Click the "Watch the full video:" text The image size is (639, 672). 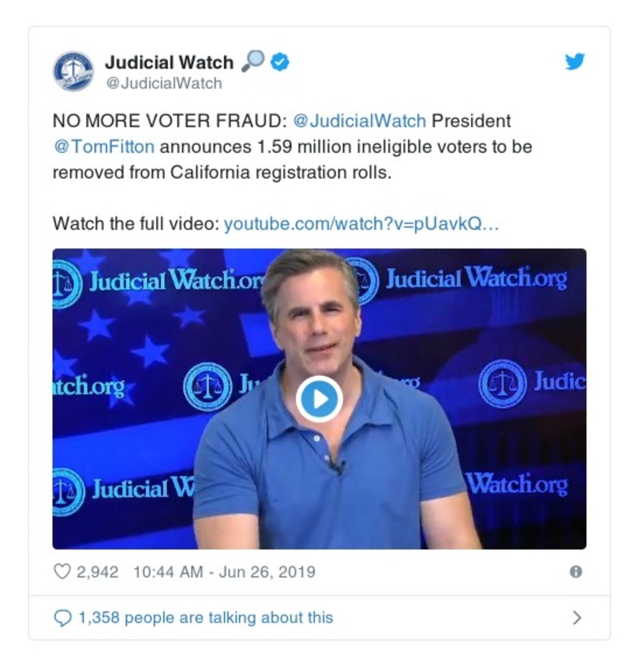[136, 224]
